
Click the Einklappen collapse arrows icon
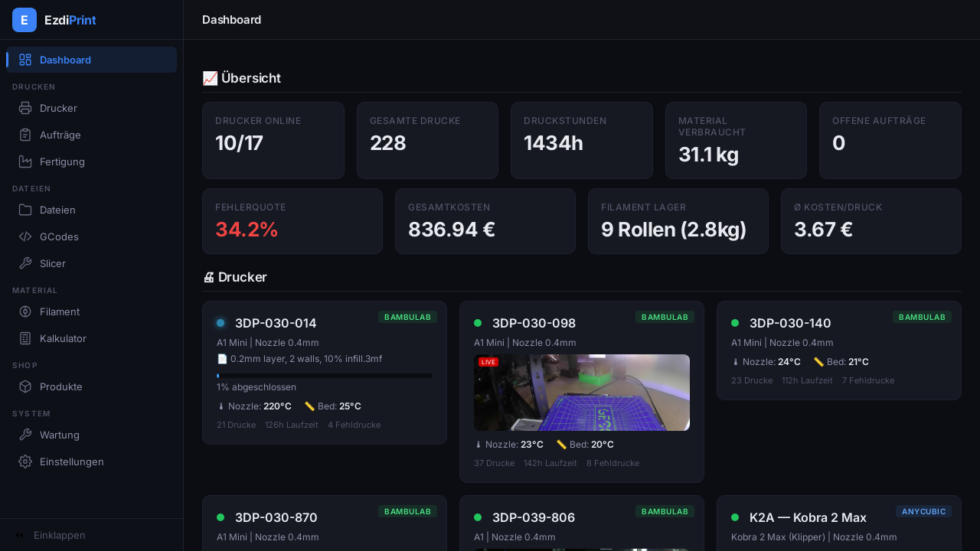pos(20,535)
